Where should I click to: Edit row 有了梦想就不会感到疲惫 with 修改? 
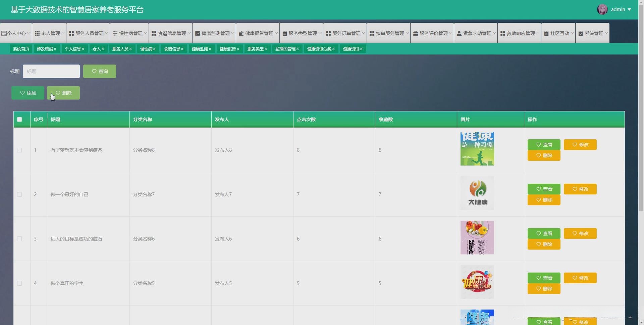coord(580,145)
